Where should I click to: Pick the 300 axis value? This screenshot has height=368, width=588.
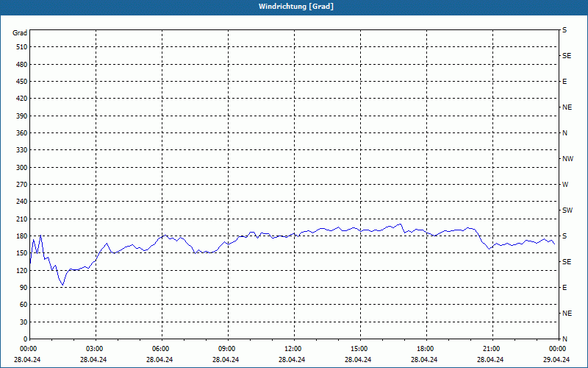[x=22, y=168]
